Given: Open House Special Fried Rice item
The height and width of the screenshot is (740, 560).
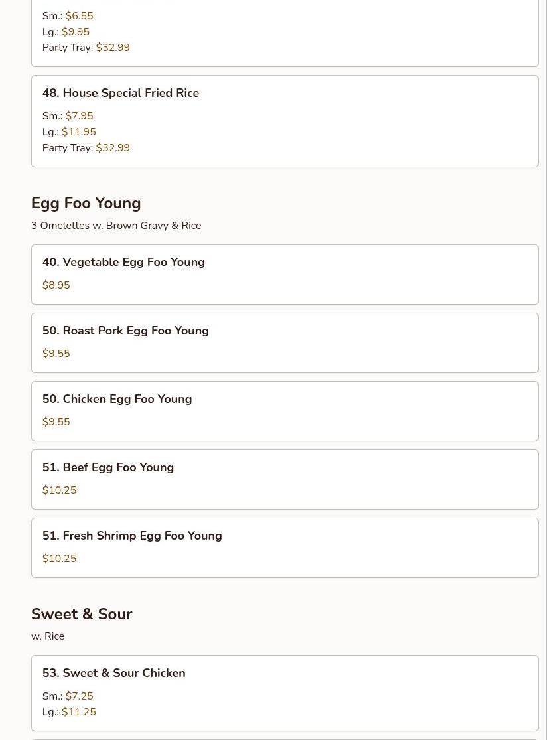Looking at the screenshot, I should coord(121,94).
